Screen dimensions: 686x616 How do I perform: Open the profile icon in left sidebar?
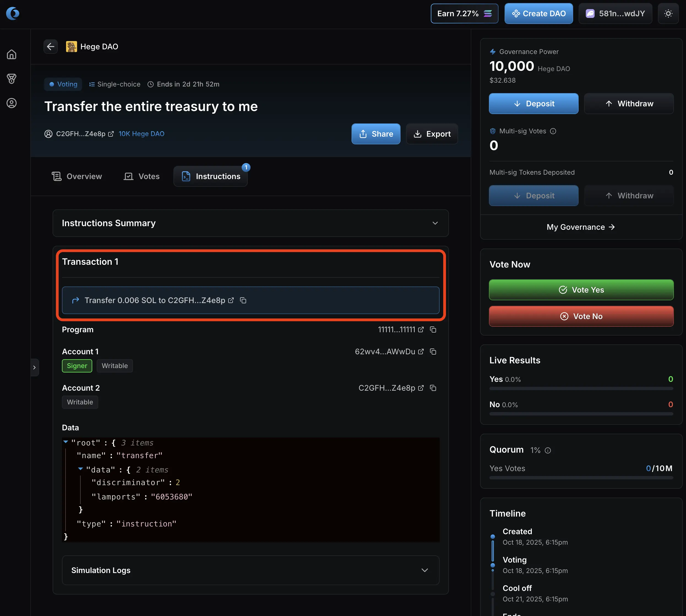(x=12, y=103)
